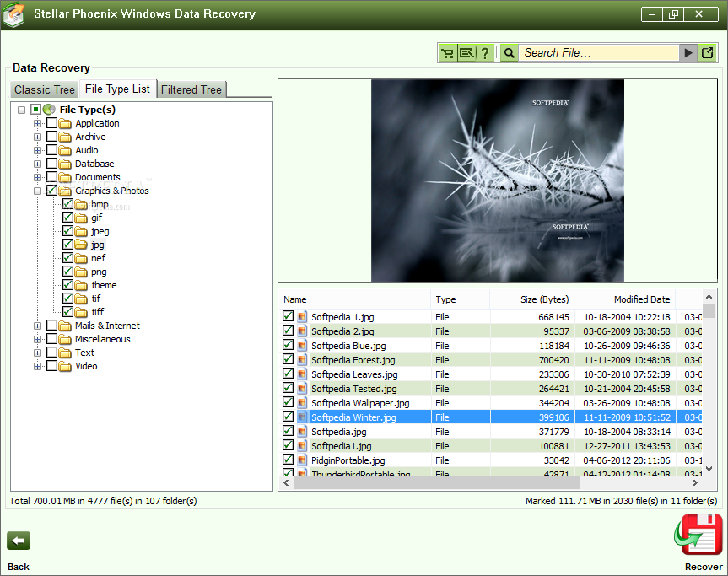Click the pop-out arrow icon after search

pyautogui.click(x=708, y=53)
